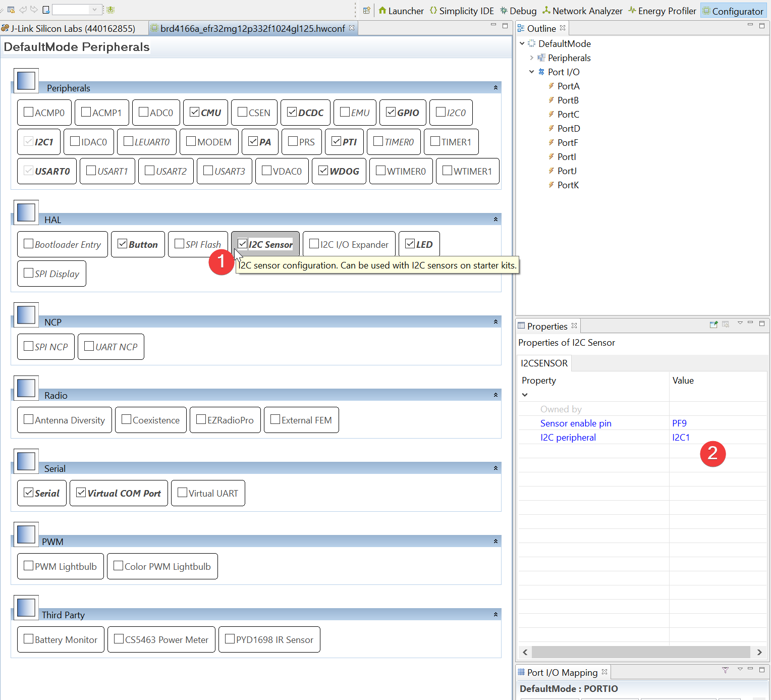The image size is (771, 700).
Task: Uncheck Virtual COM Port checkbox
Action: [x=81, y=493]
